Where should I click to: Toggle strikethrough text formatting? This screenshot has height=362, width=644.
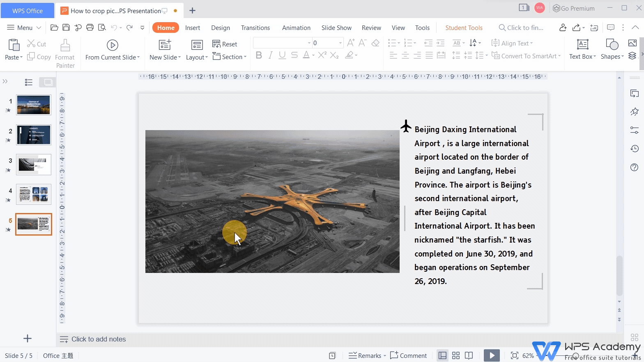click(x=294, y=55)
